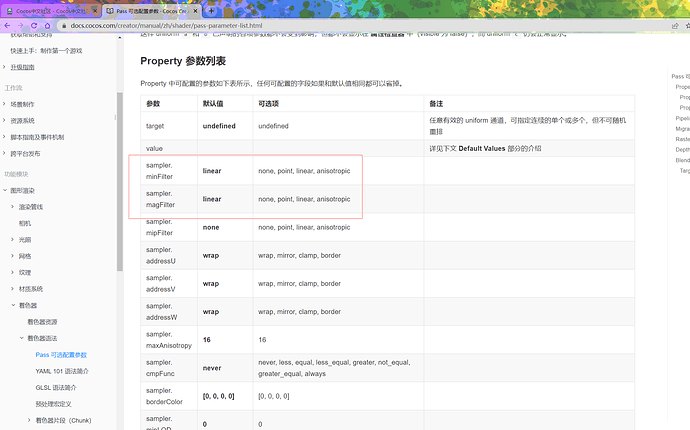Expand the 场景制作 sidebar section
The height and width of the screenshot is (430, 690).
pyautogui.click(x=4, y=104)
